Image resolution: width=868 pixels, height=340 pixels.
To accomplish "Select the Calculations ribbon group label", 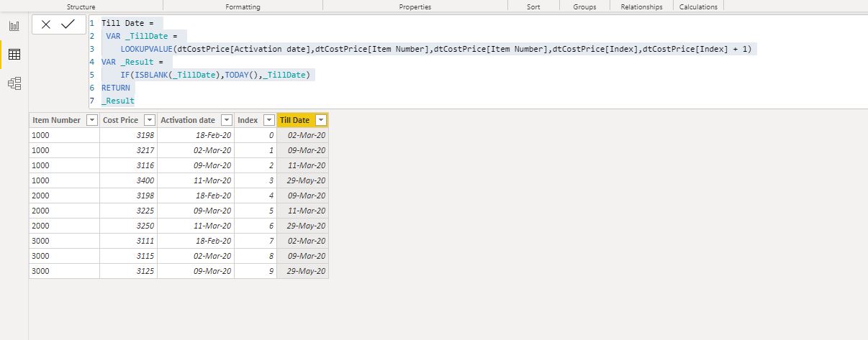I will [x=698, y=6].
